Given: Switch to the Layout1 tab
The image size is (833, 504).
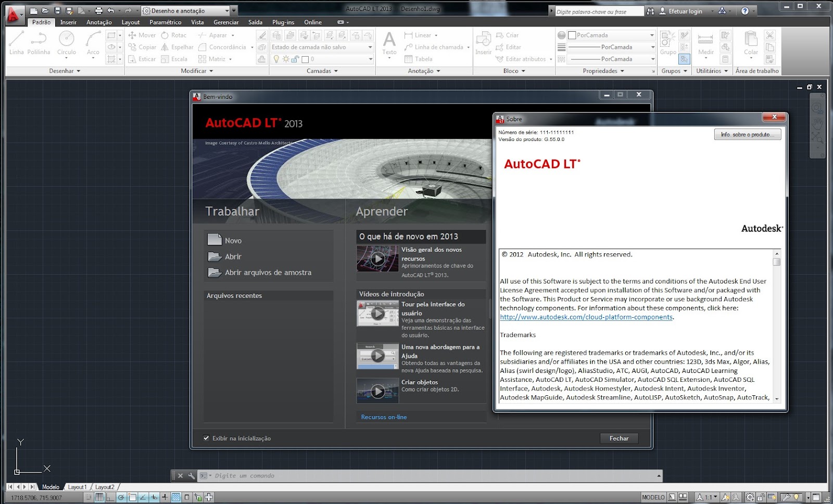Looking at the screenshot, I should tap(77, 487).
